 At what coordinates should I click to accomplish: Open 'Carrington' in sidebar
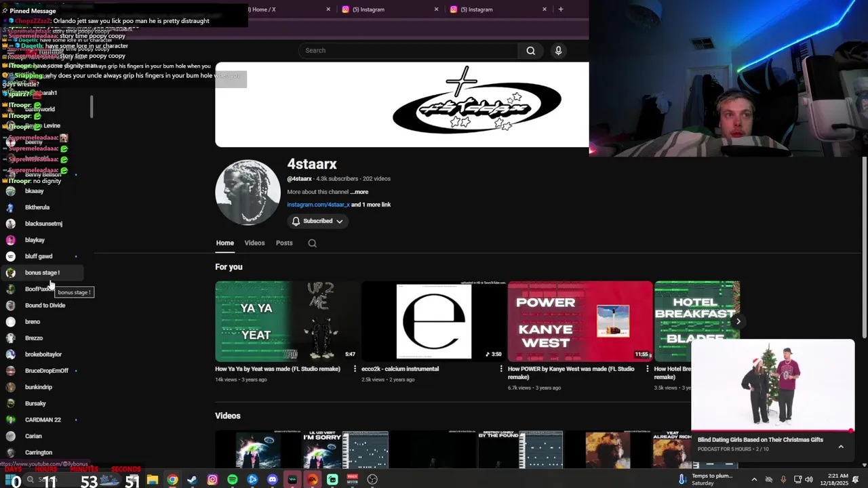click(x=42, y=452)
